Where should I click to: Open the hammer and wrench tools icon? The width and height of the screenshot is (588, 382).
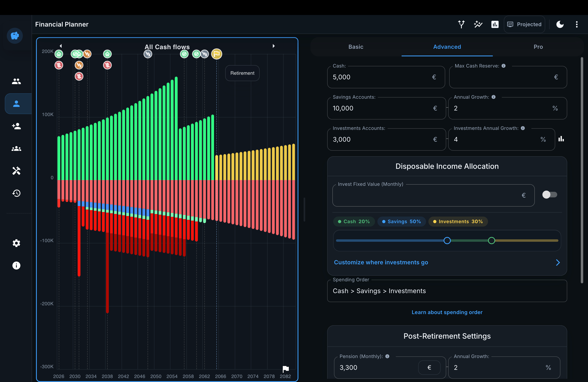[16, 171]
